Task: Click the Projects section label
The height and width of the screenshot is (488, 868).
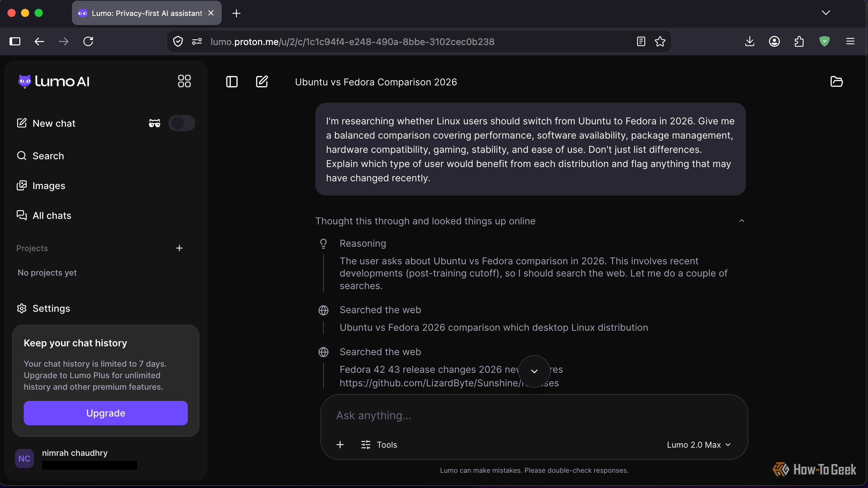Action: click(x=32, y=248)
